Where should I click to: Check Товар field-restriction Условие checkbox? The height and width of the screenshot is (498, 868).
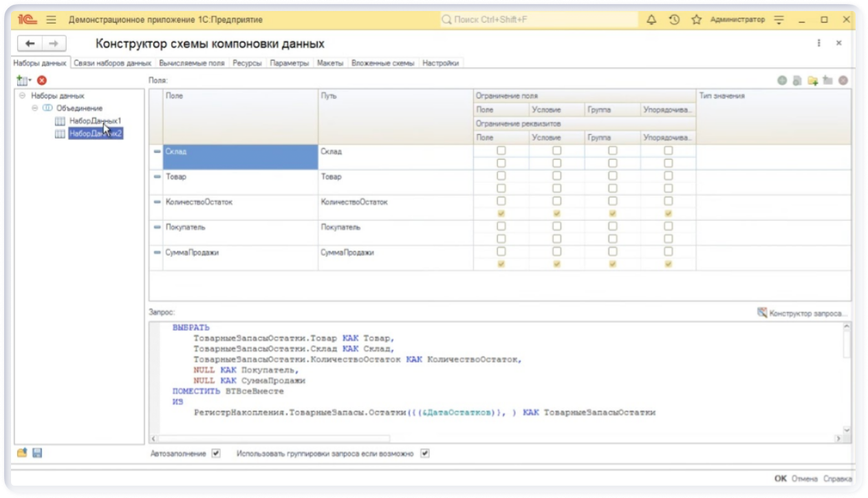[557, 176]
